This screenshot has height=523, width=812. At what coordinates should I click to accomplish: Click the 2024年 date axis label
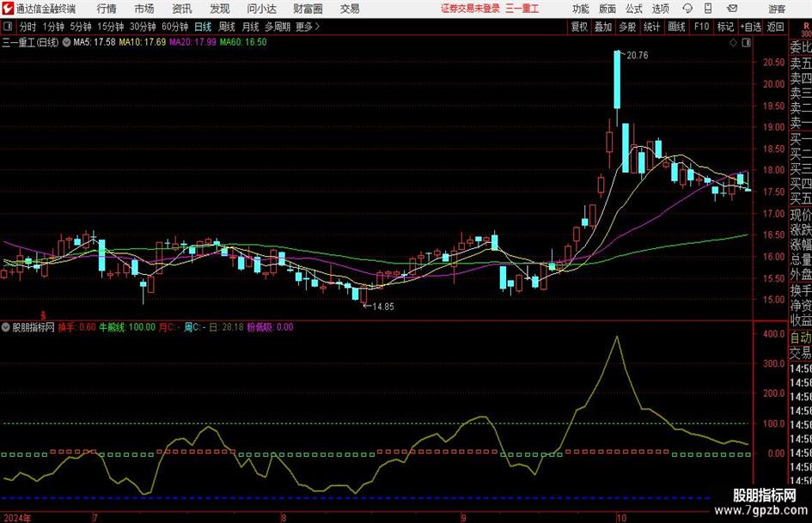click(17, 518)
